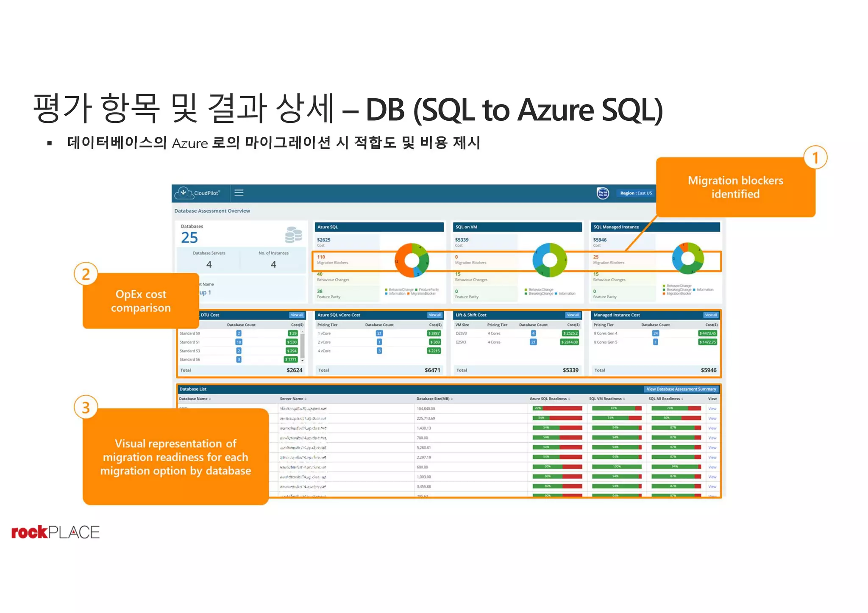This screenshot has width=868, height=613.
Task: Open View link for 700.00 MB database
Action: click(712, 438)
